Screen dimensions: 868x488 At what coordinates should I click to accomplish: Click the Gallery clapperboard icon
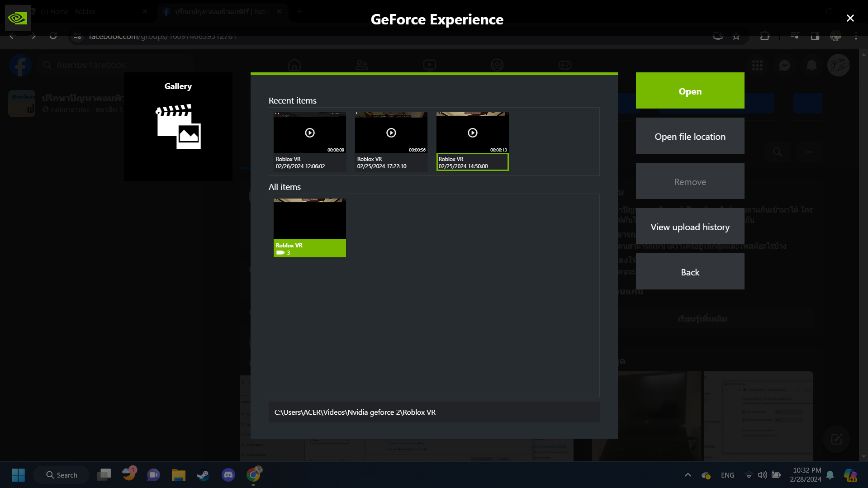tap(178, 127)
